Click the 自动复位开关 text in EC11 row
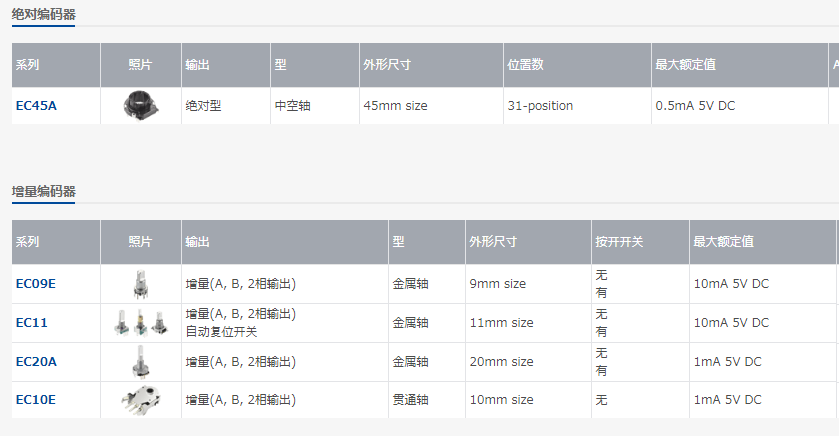 point(221,332)
